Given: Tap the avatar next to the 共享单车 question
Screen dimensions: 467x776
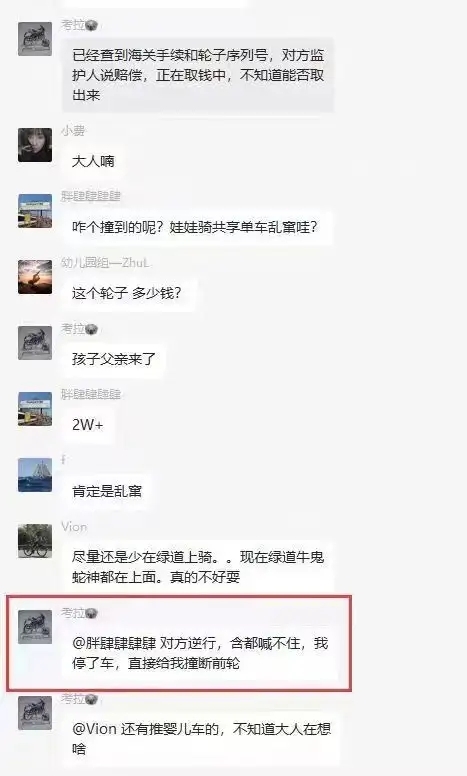Looking at the screenshot, I should (x=35, y=211).
